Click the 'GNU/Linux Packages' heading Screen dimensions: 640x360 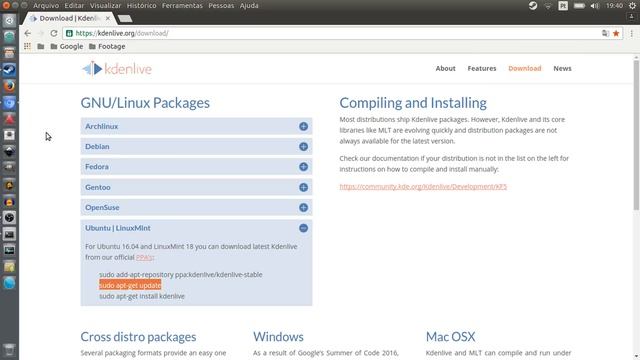click(145, 103)
